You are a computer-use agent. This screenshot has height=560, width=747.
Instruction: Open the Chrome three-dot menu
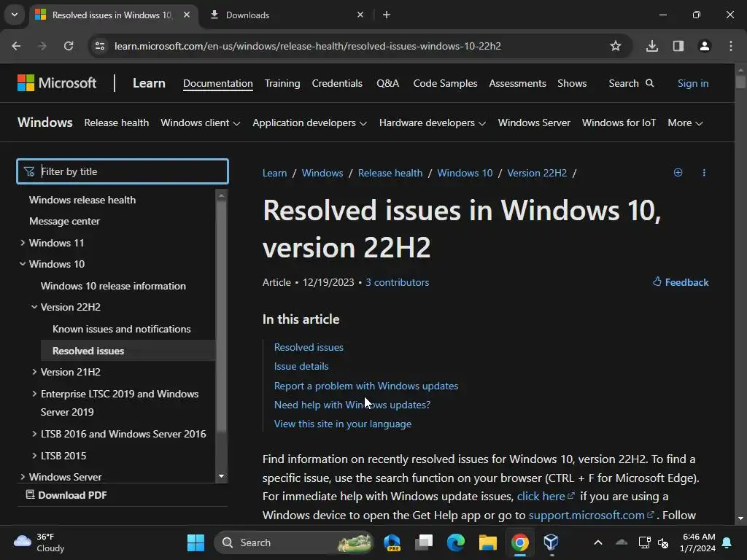pos(731,46)
